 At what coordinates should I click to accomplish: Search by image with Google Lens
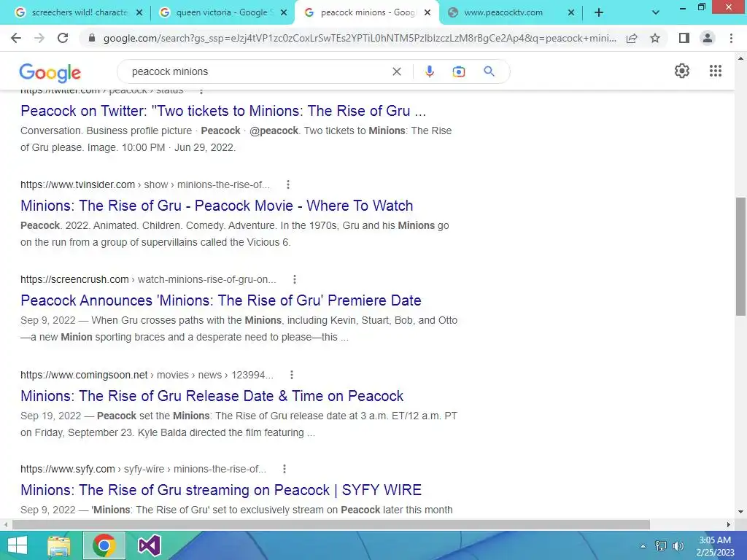[x=458, y=71]
